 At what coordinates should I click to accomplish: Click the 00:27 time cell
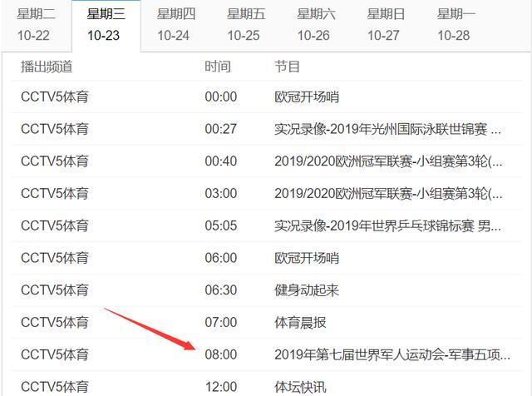[221, 129]
